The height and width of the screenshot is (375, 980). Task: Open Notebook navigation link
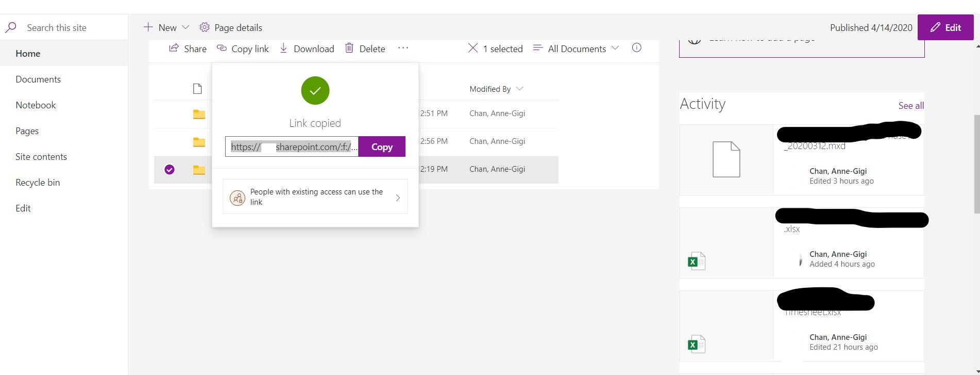[x=36, y=105]
